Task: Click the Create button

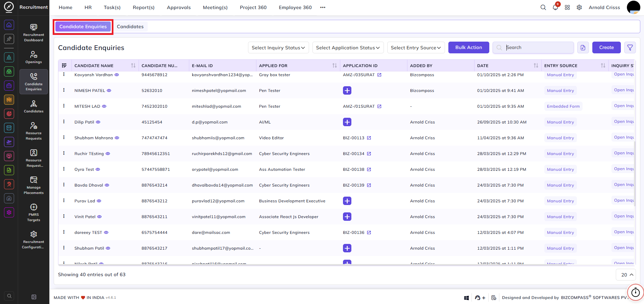Action: click(x=606, y=48)
